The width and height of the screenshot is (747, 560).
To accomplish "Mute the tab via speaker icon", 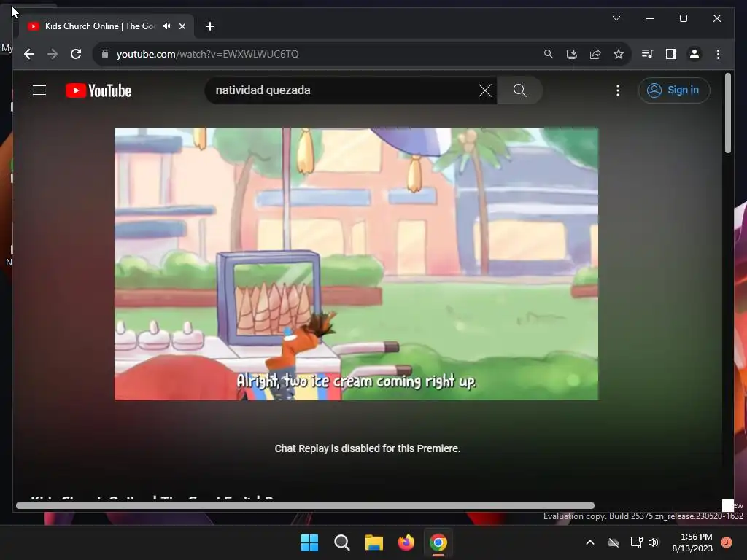I will (x=167, y=26).
